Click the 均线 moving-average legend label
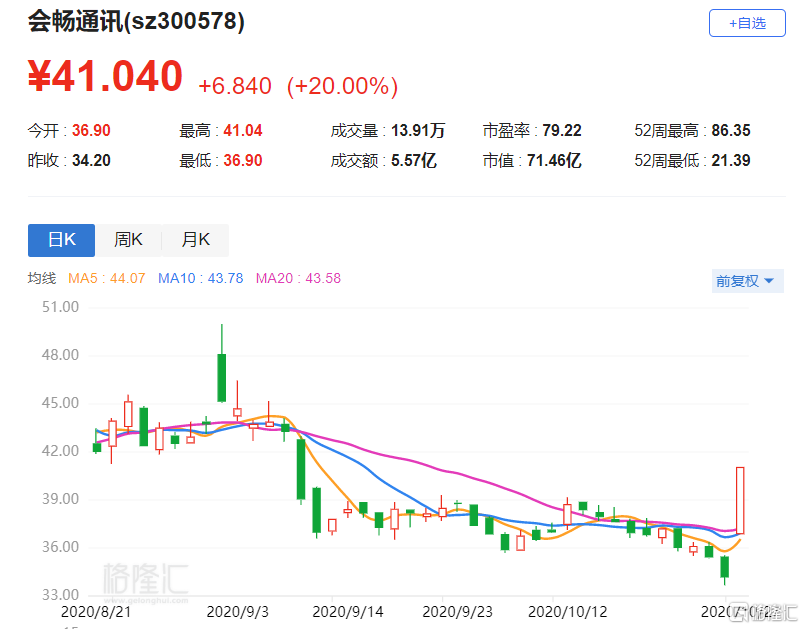The width and height of the screenshot is (804, 629). click(42, 278)
